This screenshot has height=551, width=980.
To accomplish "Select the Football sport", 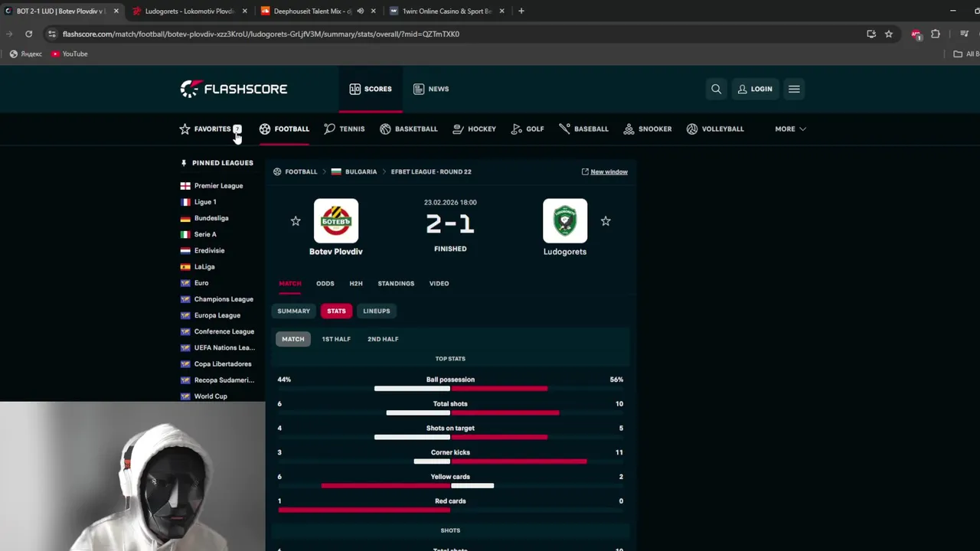I will (284, 129).
